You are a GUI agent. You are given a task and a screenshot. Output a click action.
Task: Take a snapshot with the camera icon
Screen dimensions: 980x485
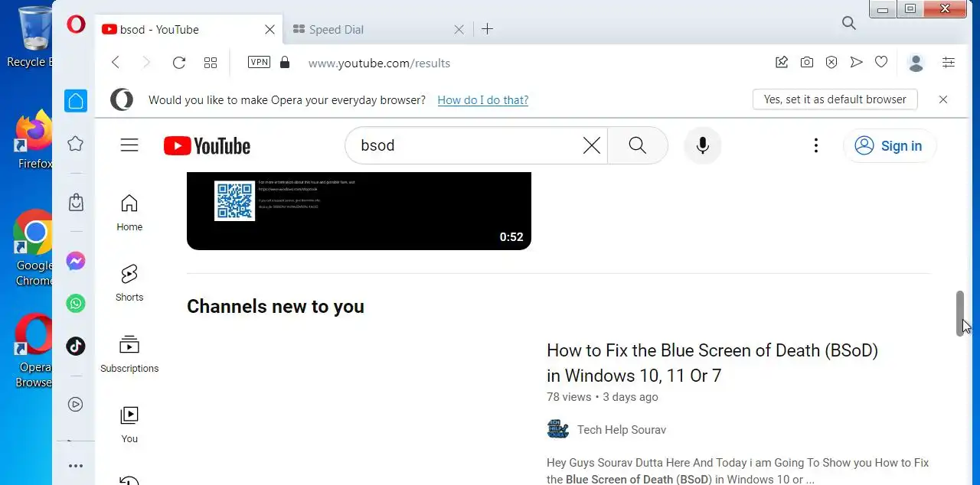(807, 63)
